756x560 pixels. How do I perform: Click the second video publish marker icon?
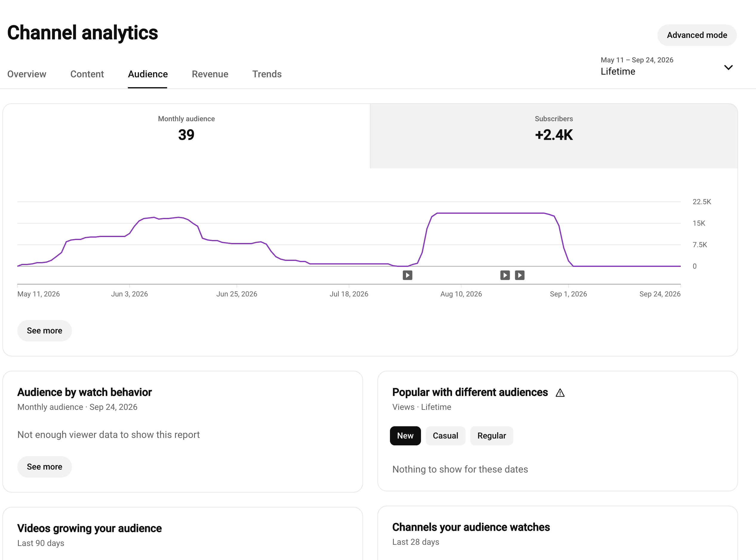pyautogui.click(x=505, y=275)
